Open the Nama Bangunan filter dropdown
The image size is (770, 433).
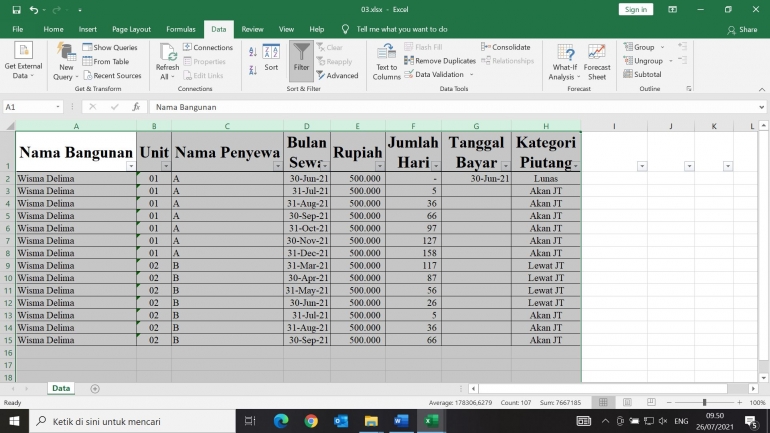[131, 166]
